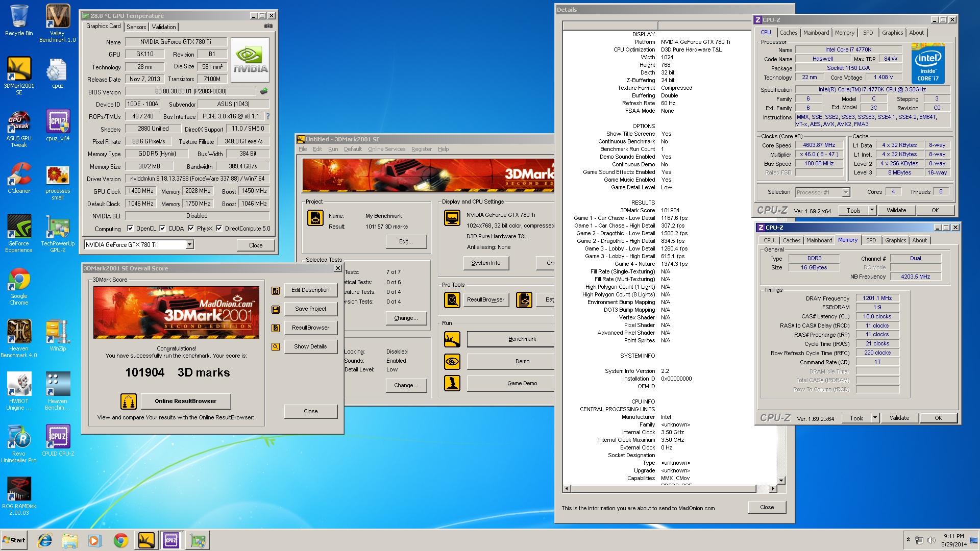The image size is (980, 551).
Task: Open Online Services menu in 3DMark2001
Action: click(x=386, y=149)
